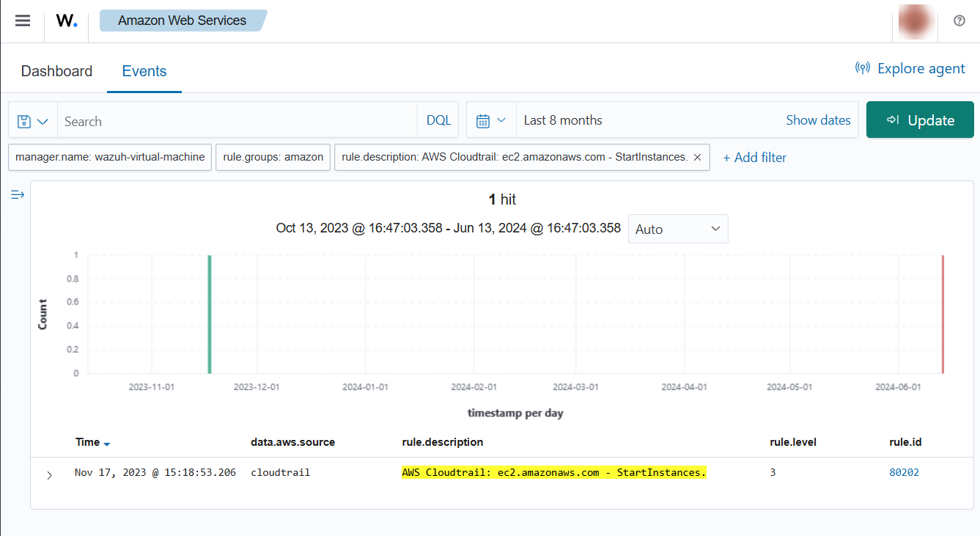This screenshot has width=980, height=536.
Task: Click Show dates link
Action: (818, 120)
